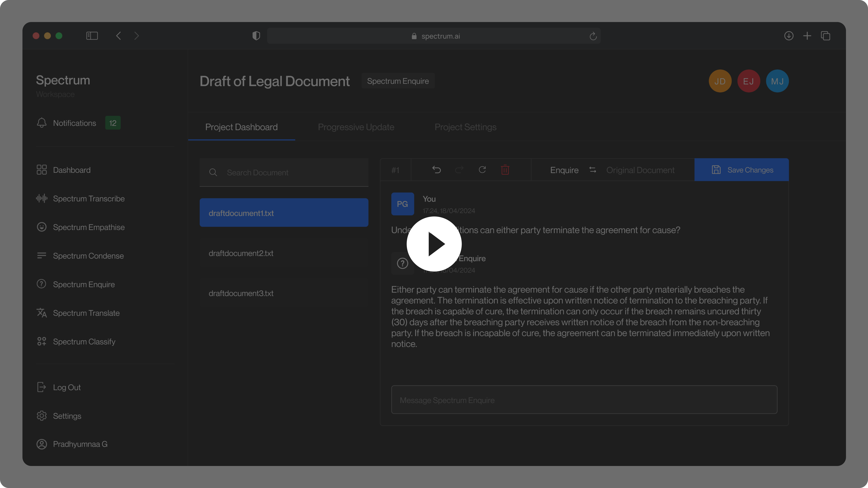Open Settings in sidebar

pyautogui.click(x=67, y=416)
